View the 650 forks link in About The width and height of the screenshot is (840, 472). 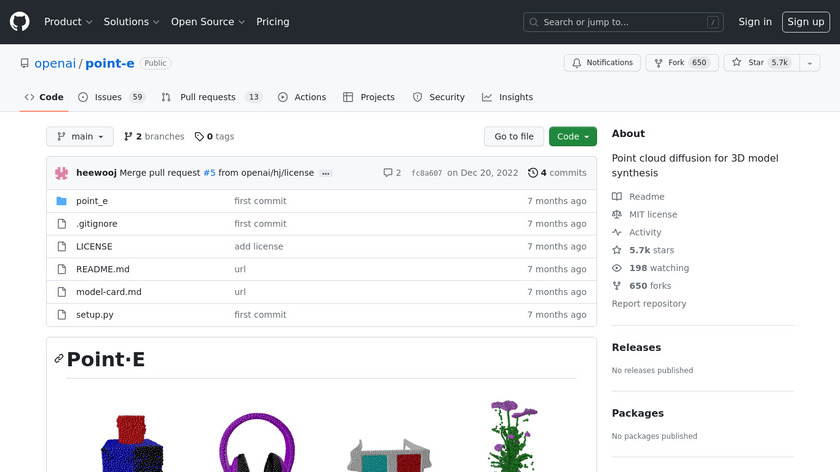click(641, 286)
